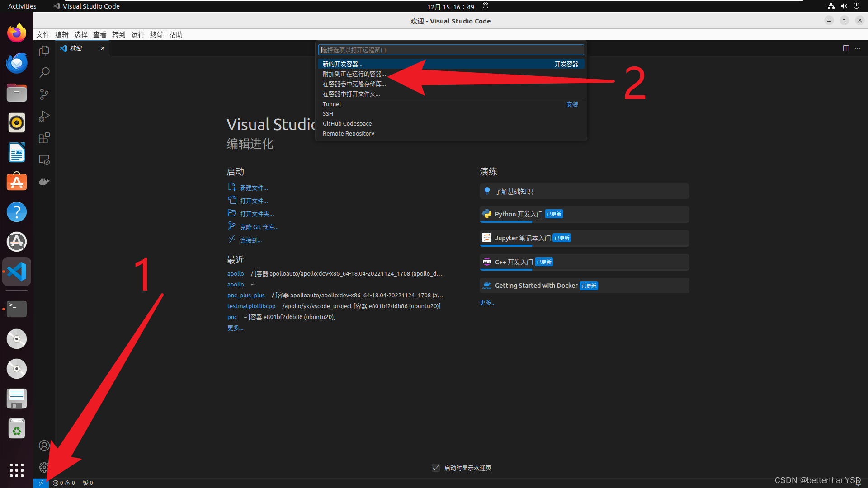Select the Remote Repository option
The width and height of the screenshot is (868, 488).
coord(451,134)
